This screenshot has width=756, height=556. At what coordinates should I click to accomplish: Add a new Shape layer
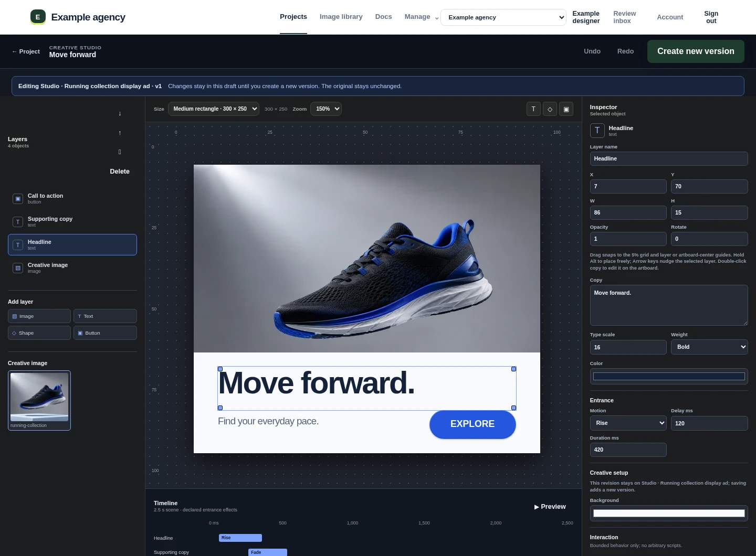point(39,333)
